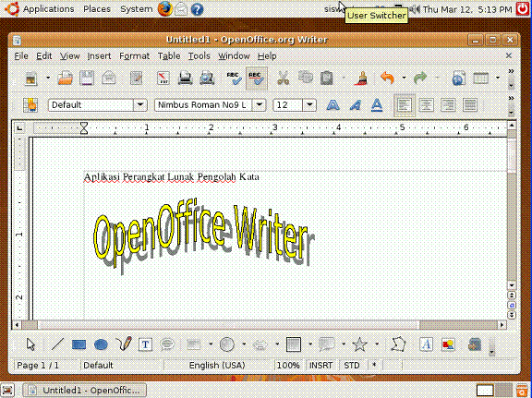Click the Paste clipboard icon

(326, 78)
